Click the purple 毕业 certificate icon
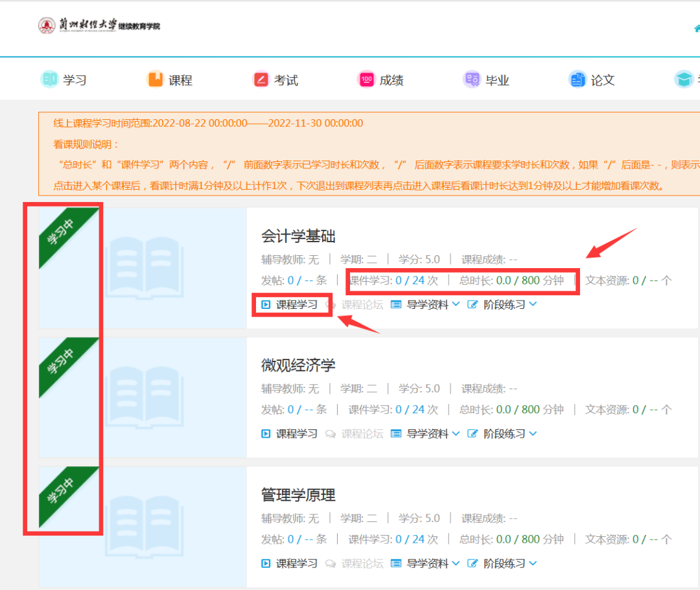 (x=472, y=80)
